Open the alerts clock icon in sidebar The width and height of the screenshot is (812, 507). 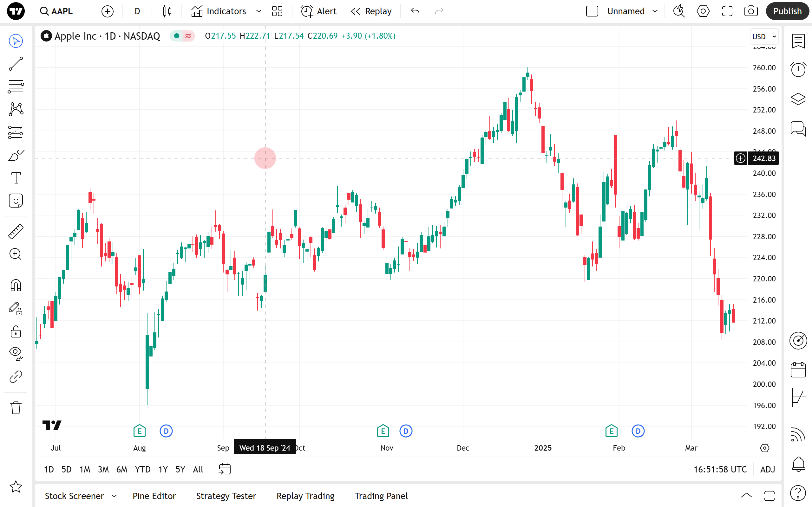tap(798, 70)
